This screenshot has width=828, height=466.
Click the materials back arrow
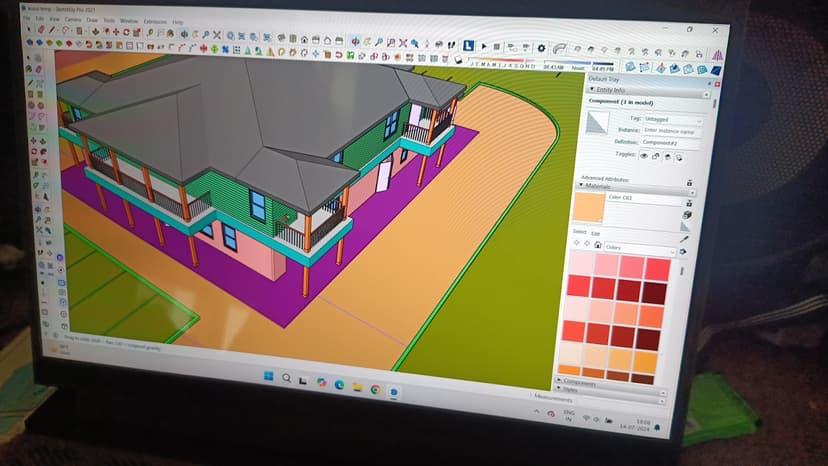[x=577, y=243]
